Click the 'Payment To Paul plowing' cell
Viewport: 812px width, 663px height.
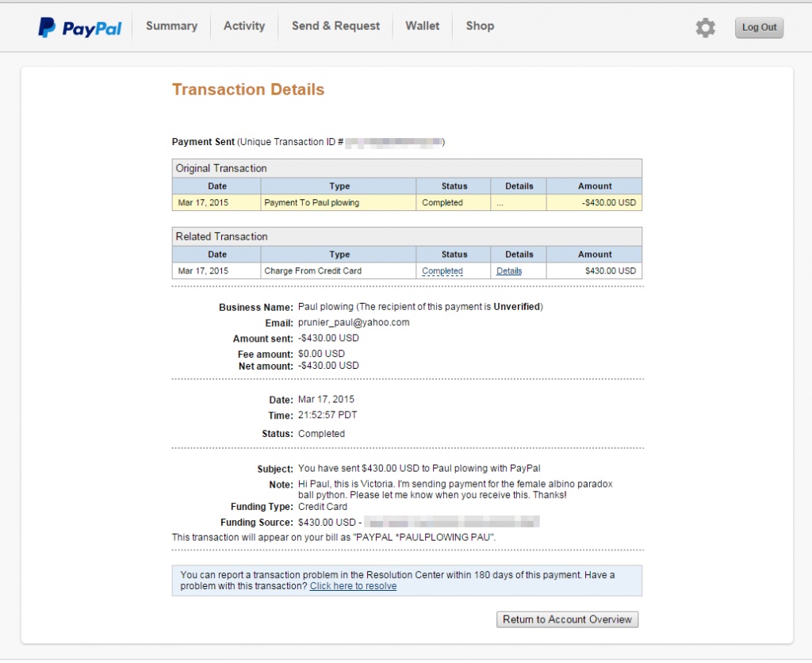[338, 202]
